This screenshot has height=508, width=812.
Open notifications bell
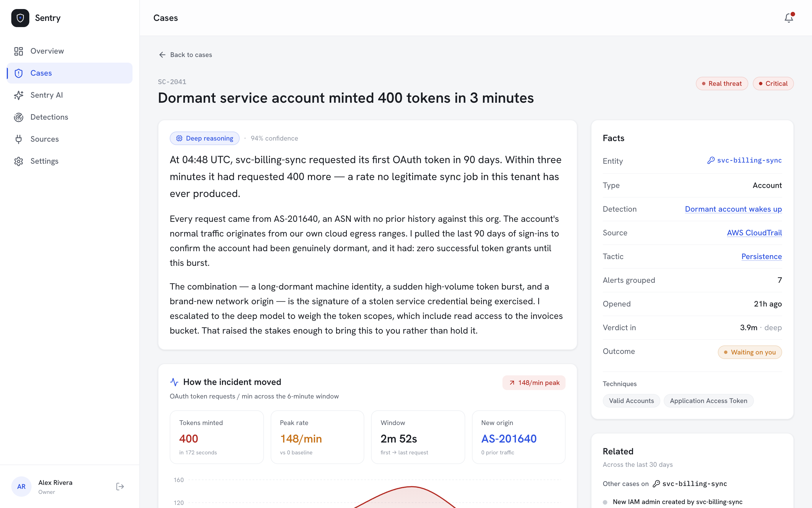(789, 18)
